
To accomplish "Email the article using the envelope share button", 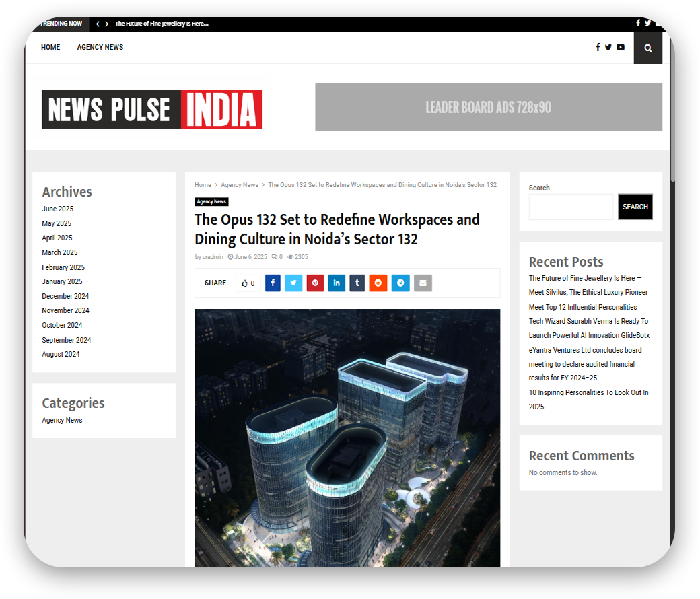I will (423, 283).
